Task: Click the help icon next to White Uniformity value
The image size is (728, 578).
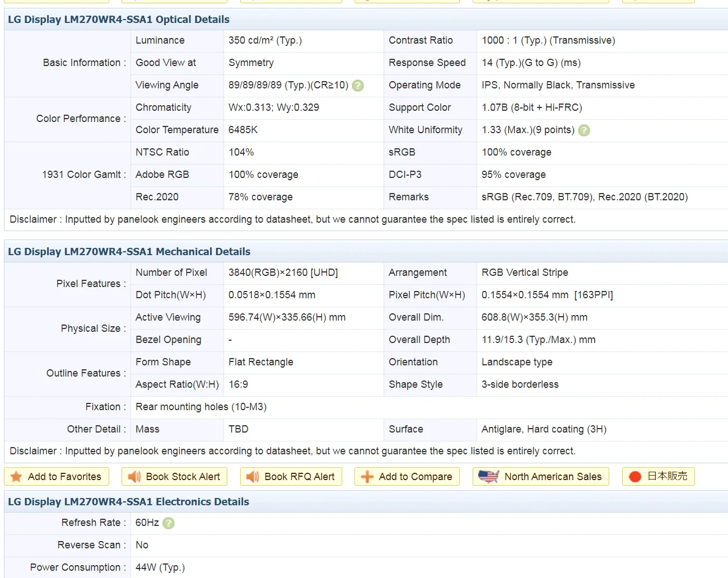Action: coord(584,130)
